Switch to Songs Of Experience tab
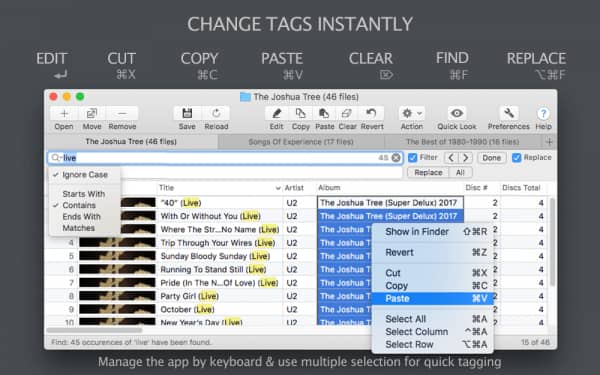This screenshot has height=375, width=600. pyautogui.click(x=301, y=142)
